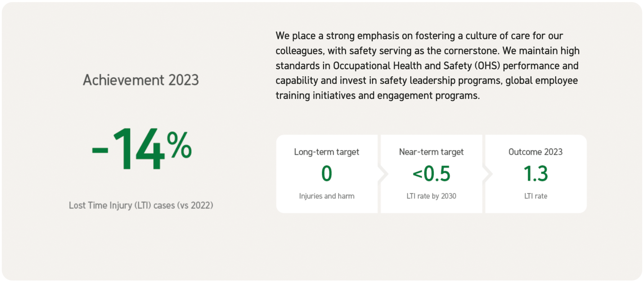The image size is (644, 282).
Task: Select the Lost Time Injury cases caption
Action: point(141,205)
